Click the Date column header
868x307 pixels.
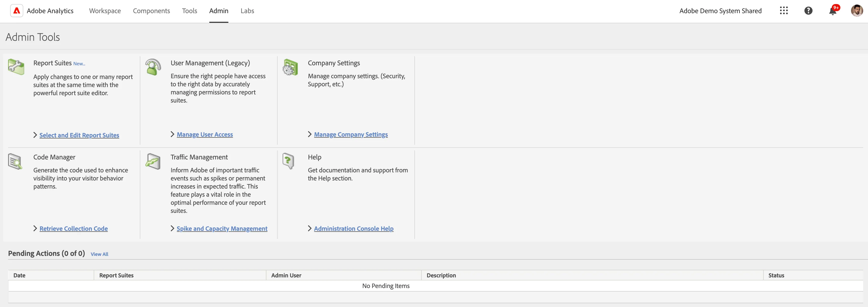tap(51, 275)
